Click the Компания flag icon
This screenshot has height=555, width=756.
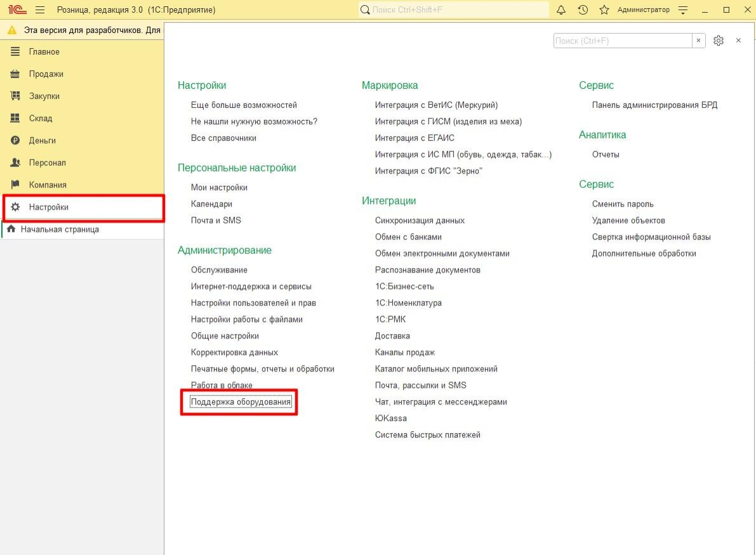point(15,185)
